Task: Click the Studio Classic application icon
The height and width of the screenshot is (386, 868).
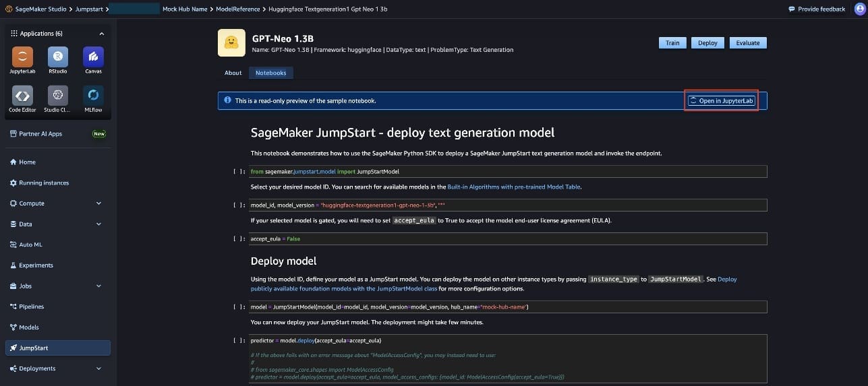Action: (x=57, y=96)
